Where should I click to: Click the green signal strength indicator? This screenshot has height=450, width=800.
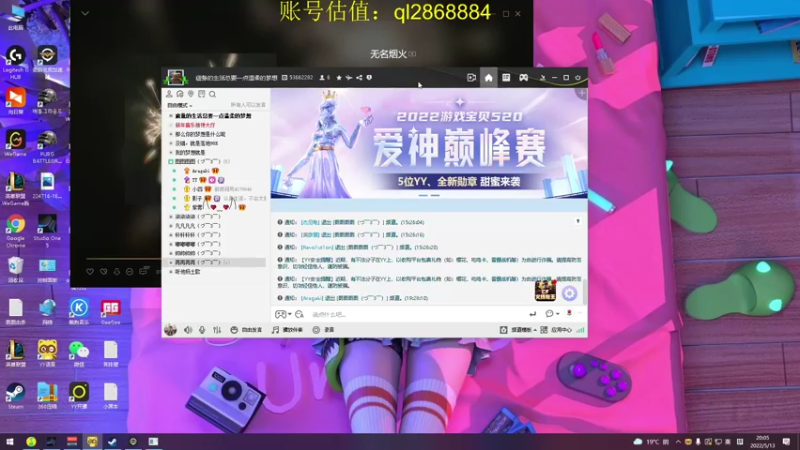tap(581, 330)
